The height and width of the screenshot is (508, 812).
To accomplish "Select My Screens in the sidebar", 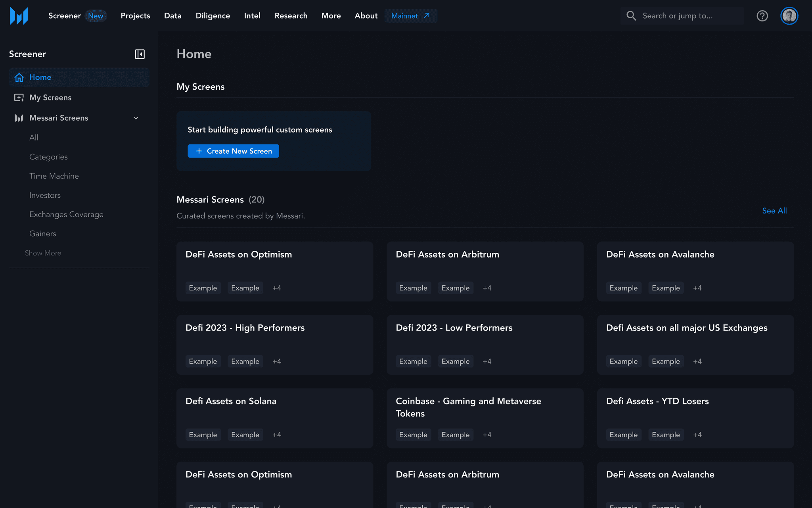I will [x=79, y=98].
